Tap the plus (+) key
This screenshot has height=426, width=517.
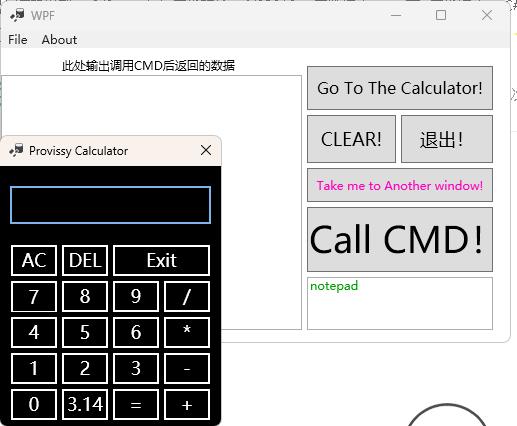(x=187, y=404)
